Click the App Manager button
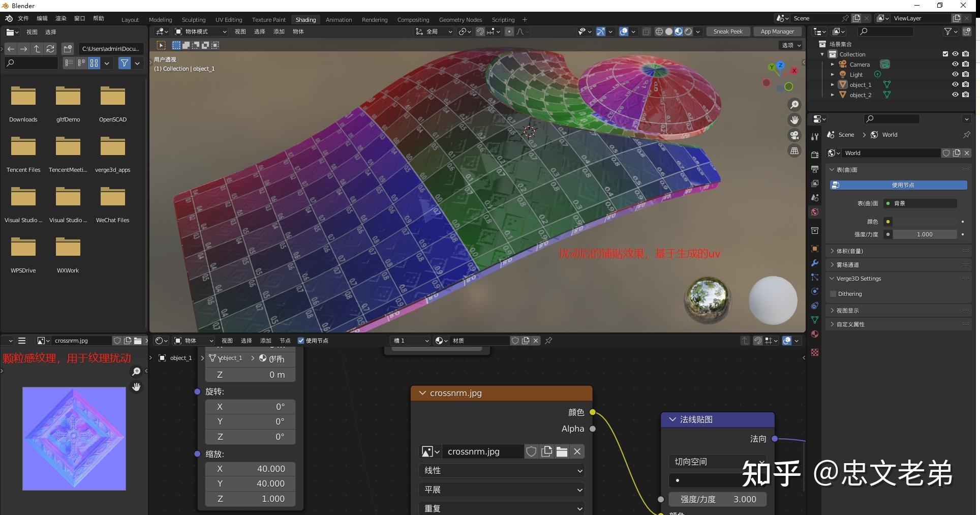 pos(777,32)
